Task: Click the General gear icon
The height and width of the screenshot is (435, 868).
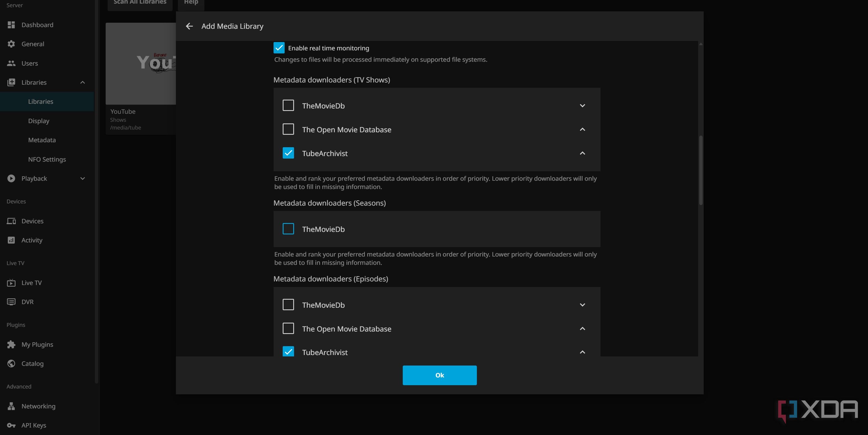Action: tap(11, 44)
